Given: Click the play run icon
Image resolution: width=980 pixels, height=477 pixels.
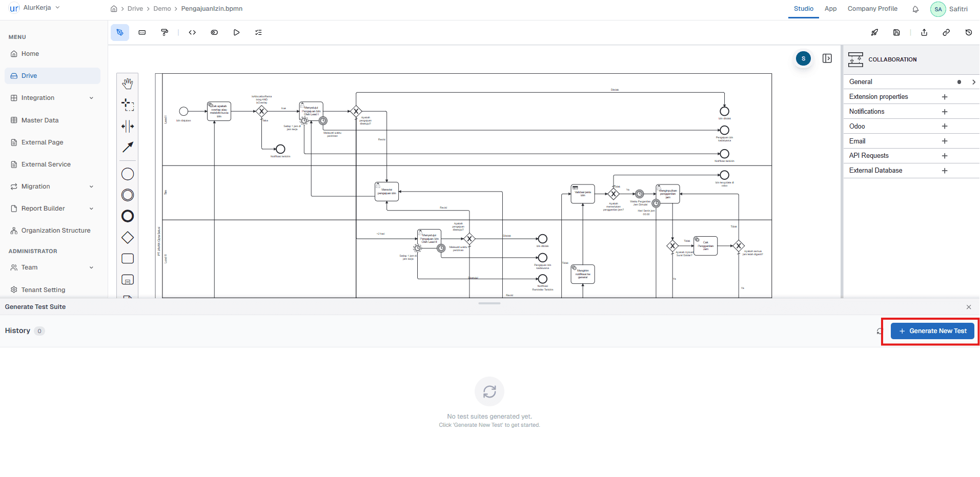Looking at the screenshot, I should click(x=236, y=32).
